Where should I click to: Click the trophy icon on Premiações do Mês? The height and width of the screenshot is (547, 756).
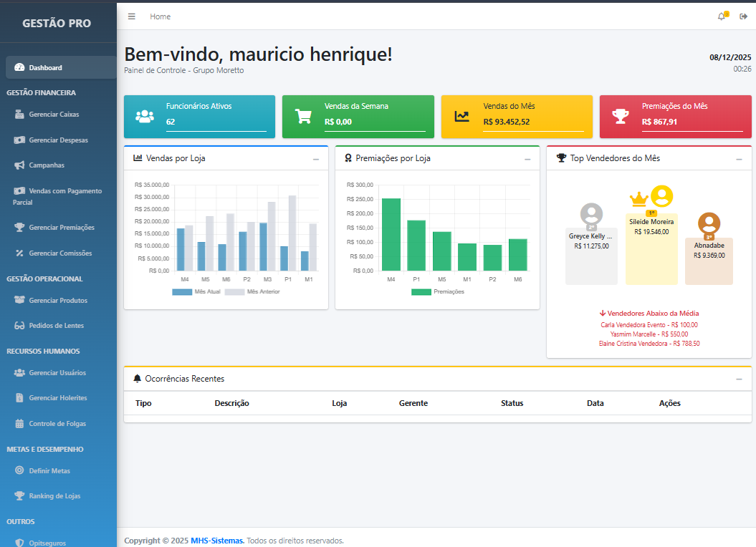pos(620,116)
